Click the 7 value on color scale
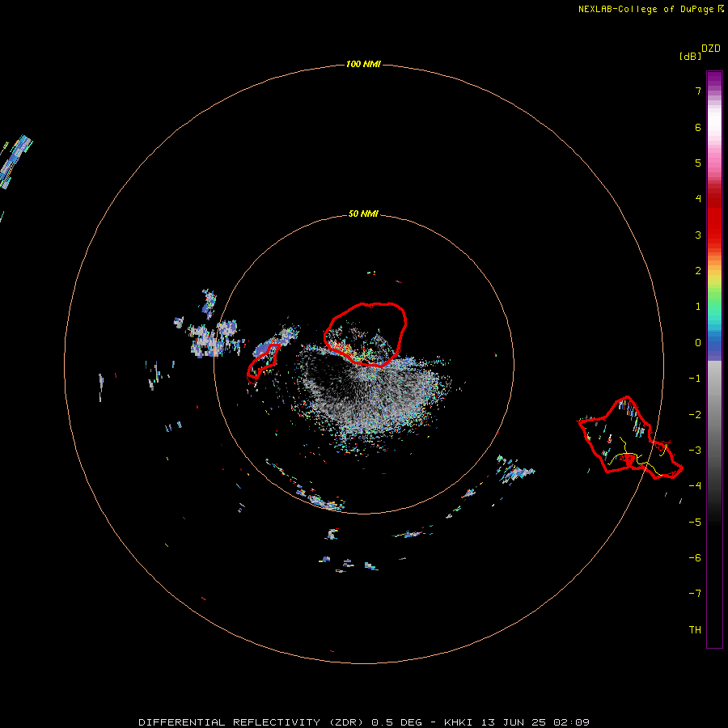Viewport: 728px width, 728px height. (698, 91)
